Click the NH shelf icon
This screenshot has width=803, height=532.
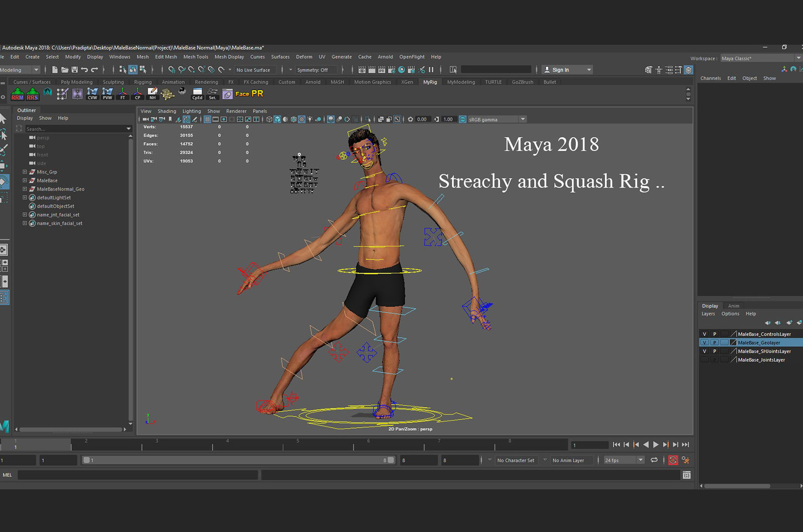click(153, 94)
